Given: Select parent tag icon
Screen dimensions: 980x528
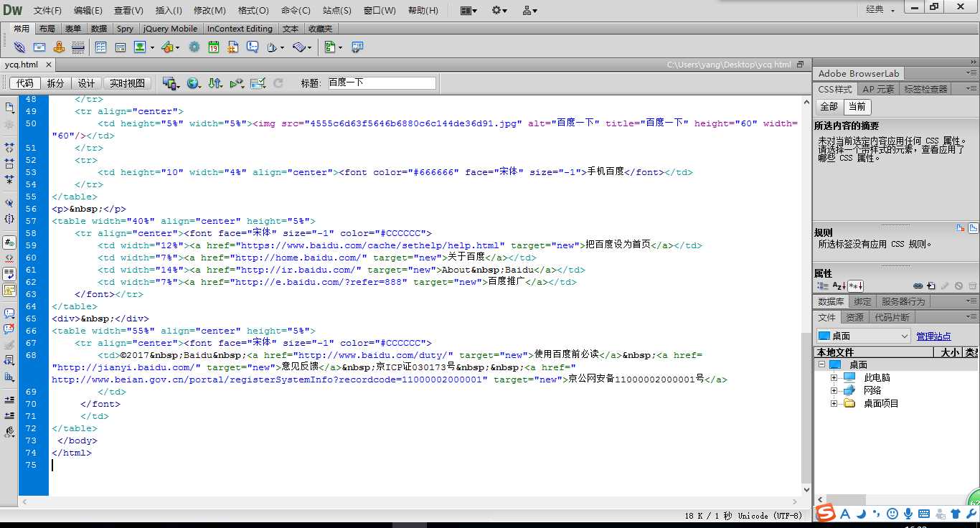Looking at the screenshot, I should [9, 204].
